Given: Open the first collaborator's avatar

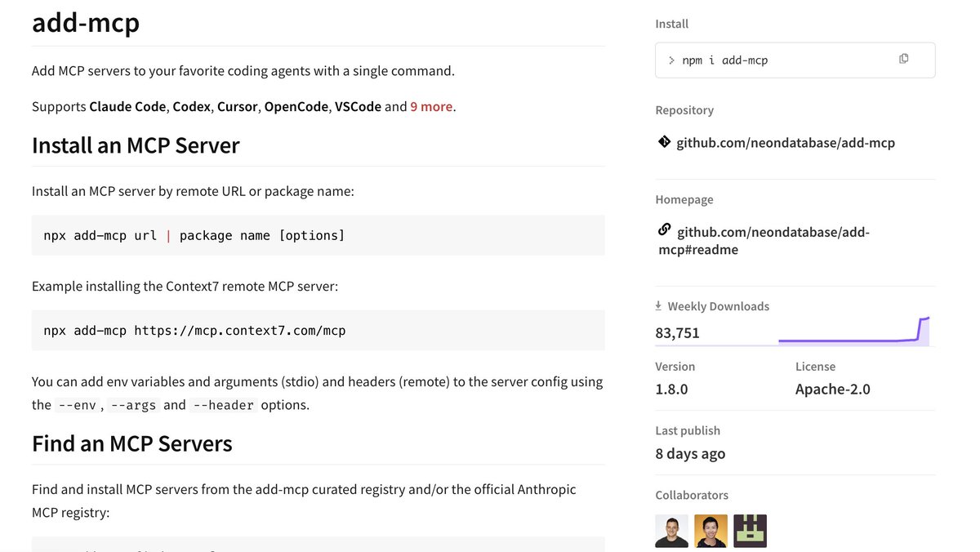Looking at the screenshot, I should pyautogui.click(x=671, y=531).
